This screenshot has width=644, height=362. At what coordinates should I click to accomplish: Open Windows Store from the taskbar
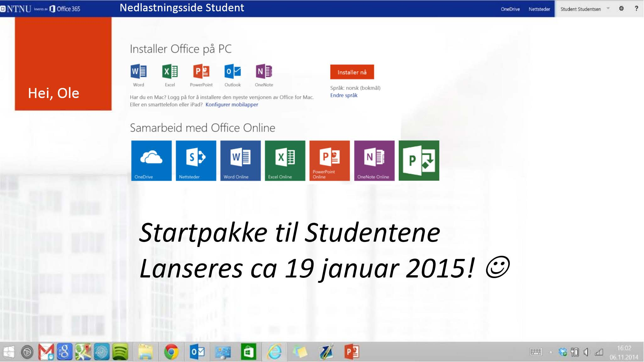click(248, 352)
